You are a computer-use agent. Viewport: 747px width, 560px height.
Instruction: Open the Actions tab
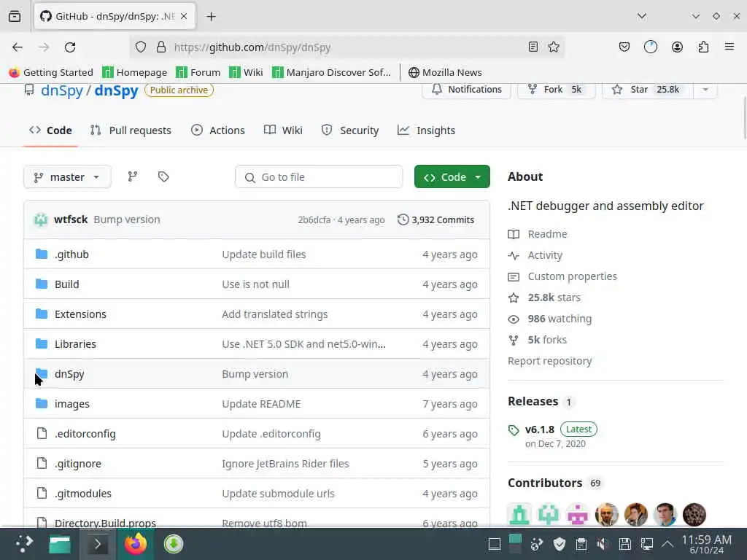point(217,131)
